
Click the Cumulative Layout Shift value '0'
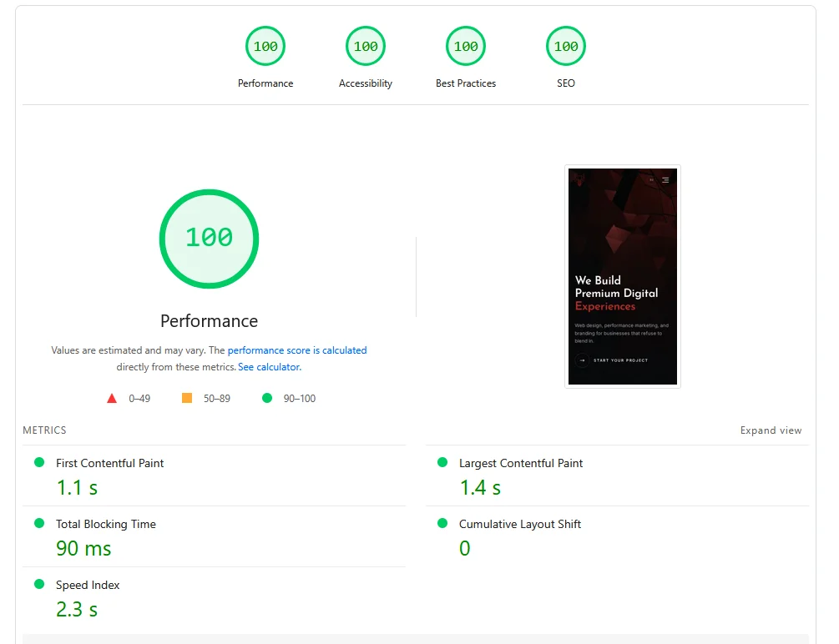click(x=464, y=549)
